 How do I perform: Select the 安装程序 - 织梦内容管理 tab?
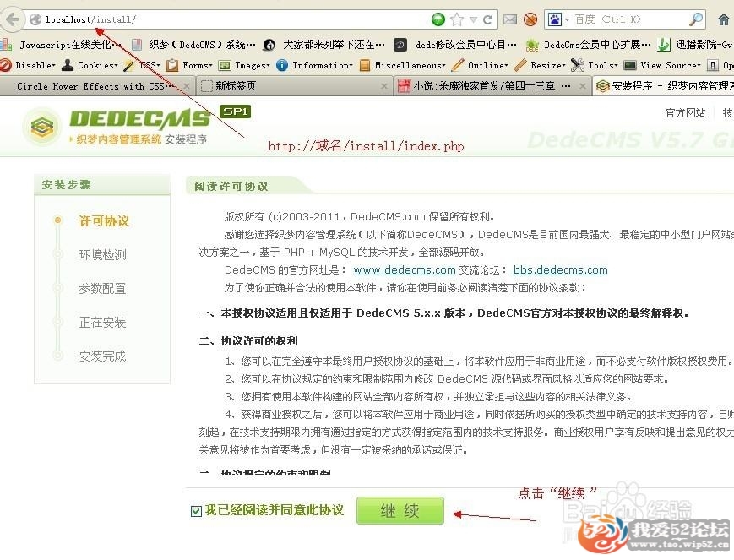point(663,86)
